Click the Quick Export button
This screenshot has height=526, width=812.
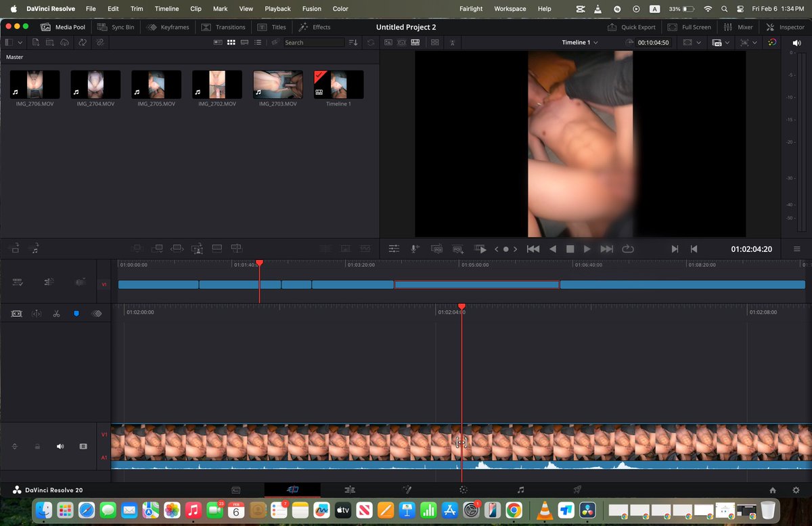631,27
